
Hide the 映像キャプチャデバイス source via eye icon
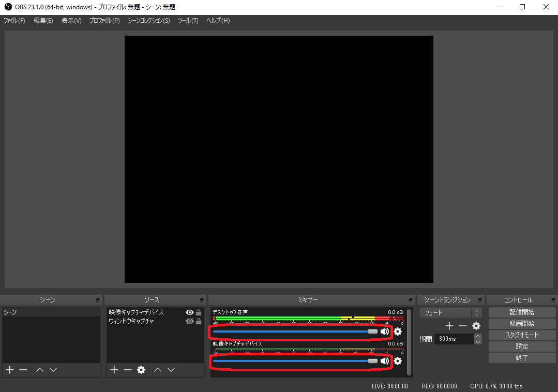coord(189,312)
